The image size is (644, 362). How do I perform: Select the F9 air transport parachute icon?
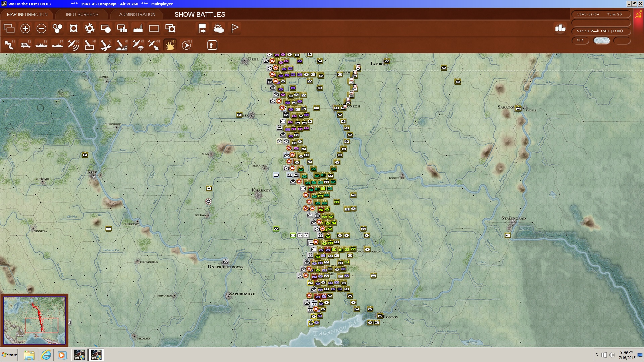[x=138, y=45]
